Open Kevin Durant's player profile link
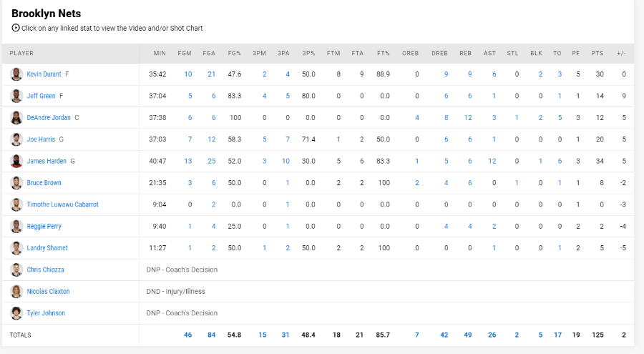The width and height of the screenshot is (644, 354). (44, 74)
